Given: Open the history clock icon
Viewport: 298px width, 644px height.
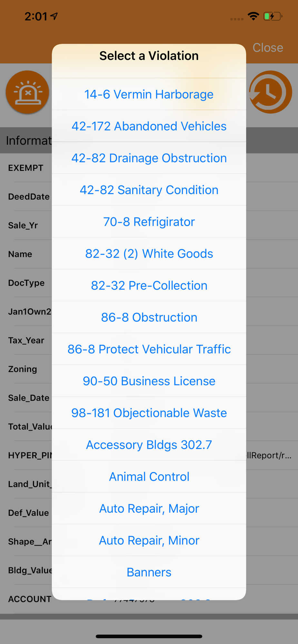Looking at the screenshot, I should (x=270, y=92).
